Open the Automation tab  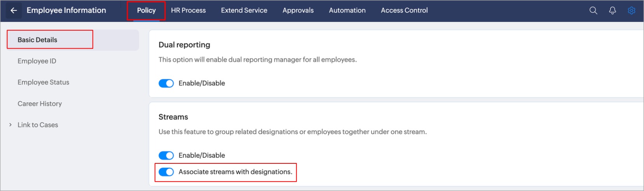click(347, 11)
